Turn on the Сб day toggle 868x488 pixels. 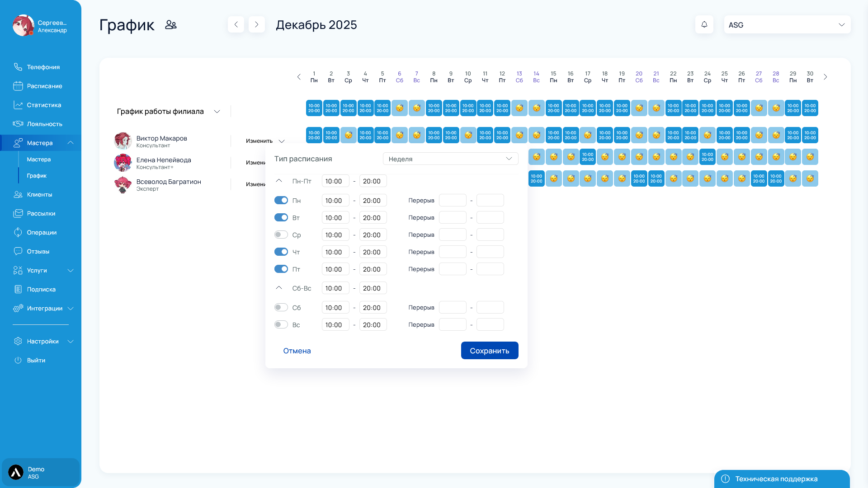(281, 307)
